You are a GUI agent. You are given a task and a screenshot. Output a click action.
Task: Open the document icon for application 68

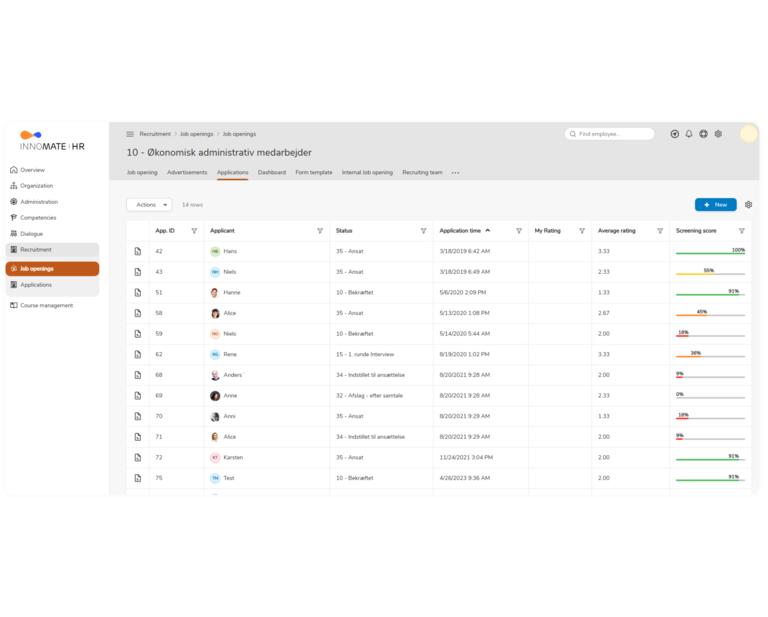[x=138, y=375]
